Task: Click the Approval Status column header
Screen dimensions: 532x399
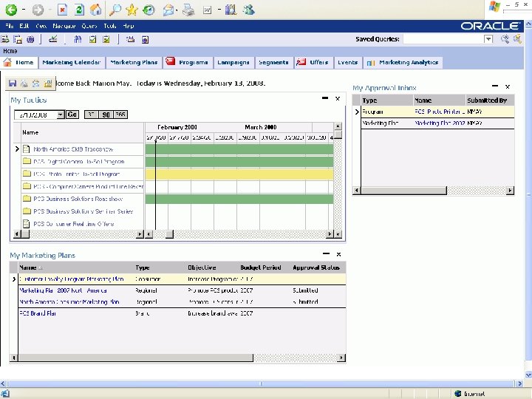Action: click(x=316, y=267)
